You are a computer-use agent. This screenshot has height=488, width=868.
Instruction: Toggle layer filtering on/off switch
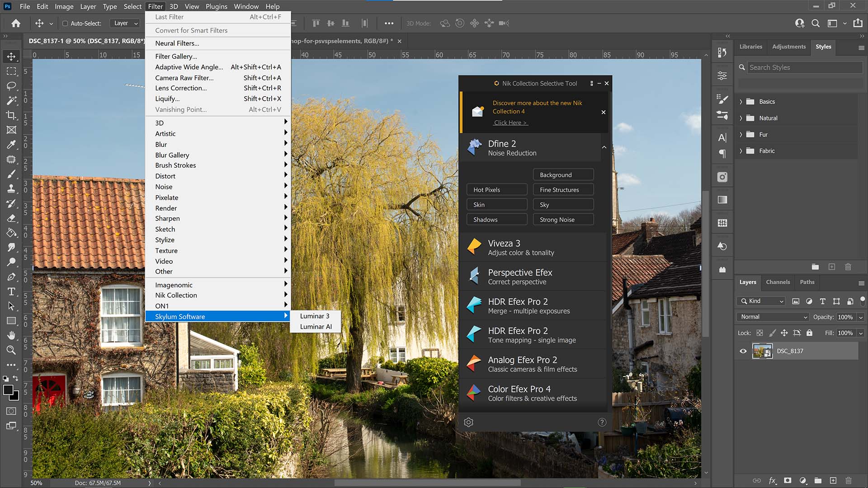(x=863, y=301)
